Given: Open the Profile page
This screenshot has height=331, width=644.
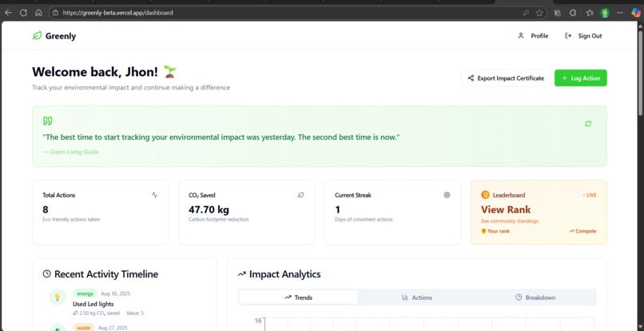Looking at the screenshot, I should [x=533, y=36].
